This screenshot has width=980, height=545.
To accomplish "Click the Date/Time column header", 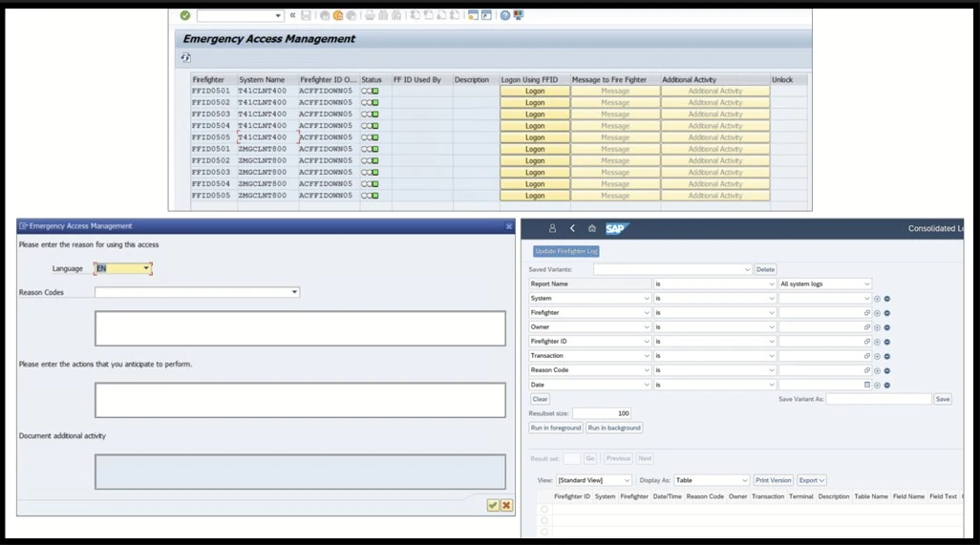I will tap(666, 496).
